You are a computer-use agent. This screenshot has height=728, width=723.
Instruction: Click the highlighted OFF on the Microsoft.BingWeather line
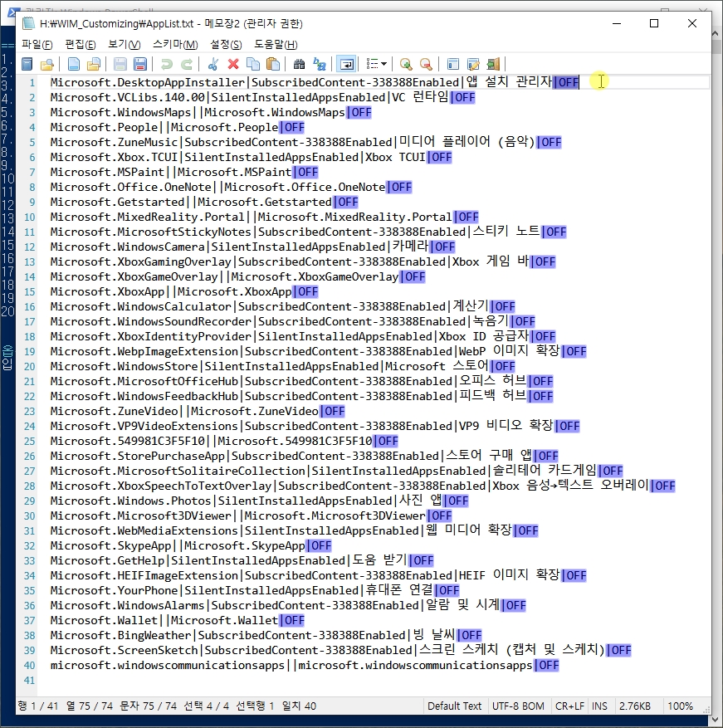(x=470, y=635)
